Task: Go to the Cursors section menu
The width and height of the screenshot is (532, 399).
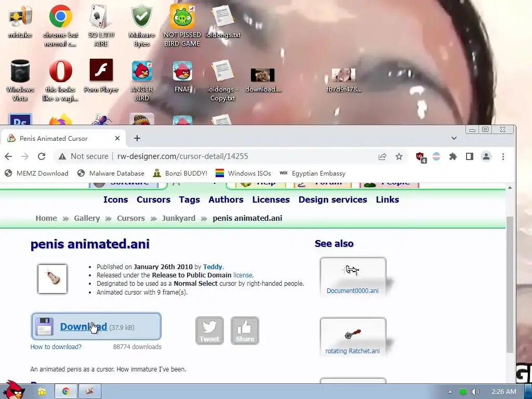Action: pyautogui.click(x=153, y=199)
